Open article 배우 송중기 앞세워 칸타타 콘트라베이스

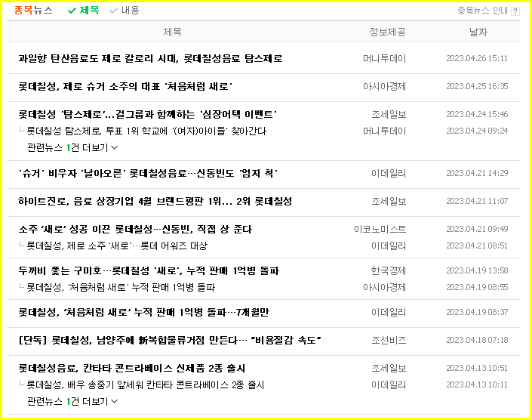pyautogui.click(x=145, y=385)
